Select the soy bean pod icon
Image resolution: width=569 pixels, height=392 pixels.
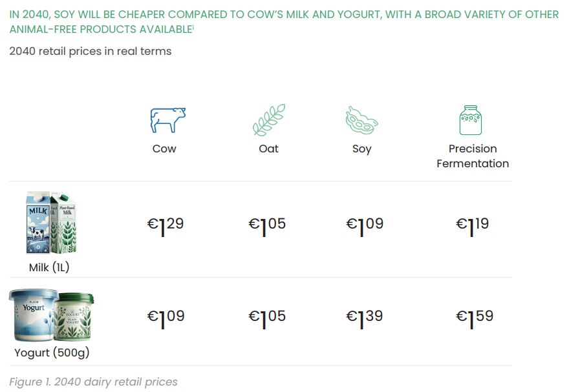(361, 120)
